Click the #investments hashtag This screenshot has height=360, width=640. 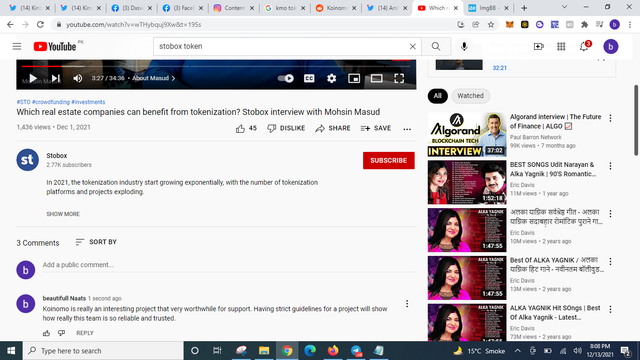pos(88,102)
